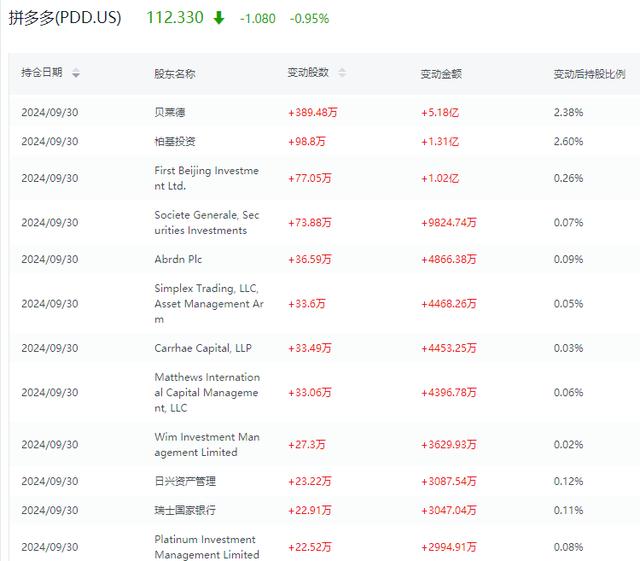Screen dimensions: 640x561
Task: Click holding ratio 0.05%
Action: coord(569,304)
